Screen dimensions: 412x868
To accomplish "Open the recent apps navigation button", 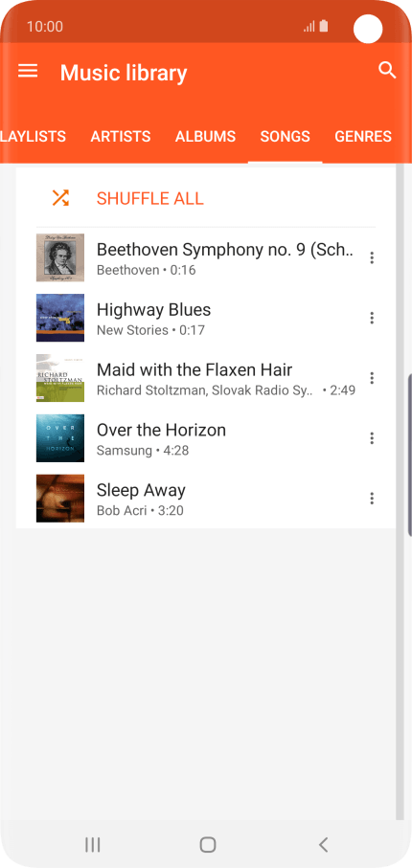I will [93, 844].
